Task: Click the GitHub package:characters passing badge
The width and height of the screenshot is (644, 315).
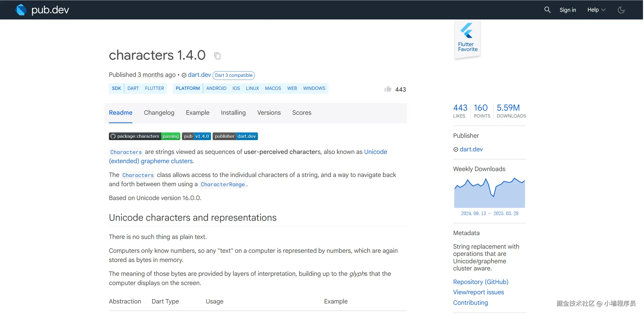Action: 144,136
